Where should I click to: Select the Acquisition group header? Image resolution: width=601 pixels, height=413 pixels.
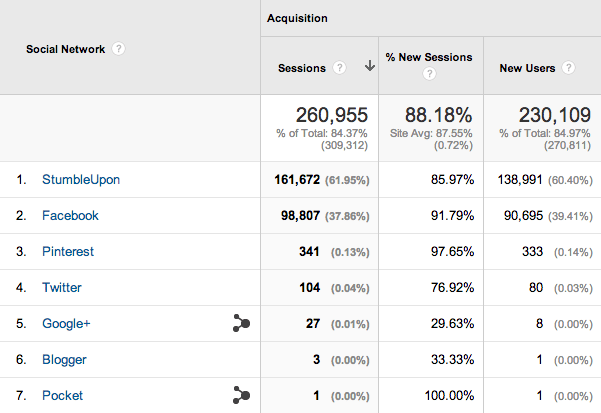click(x=297, y=18)
